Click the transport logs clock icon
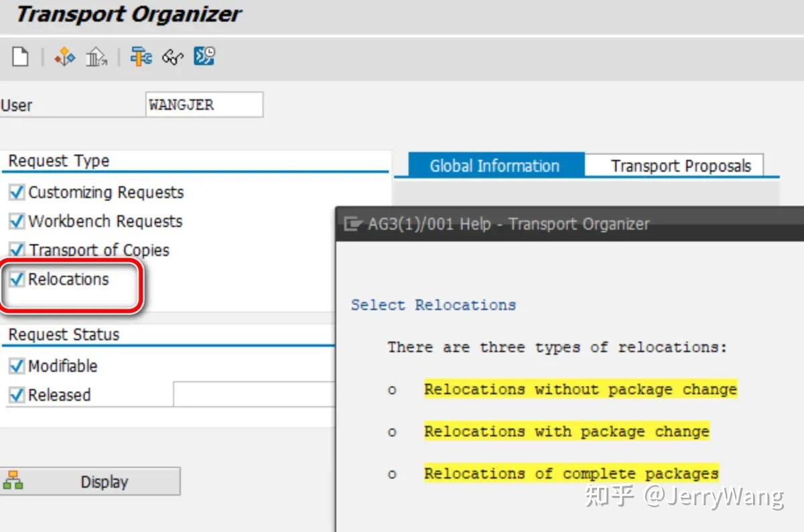This screenshot has height=532, width=804. 204,57
